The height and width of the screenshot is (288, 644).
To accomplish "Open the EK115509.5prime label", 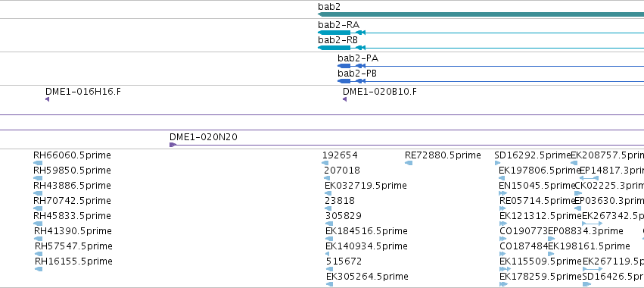I will (x=540, y=261).
